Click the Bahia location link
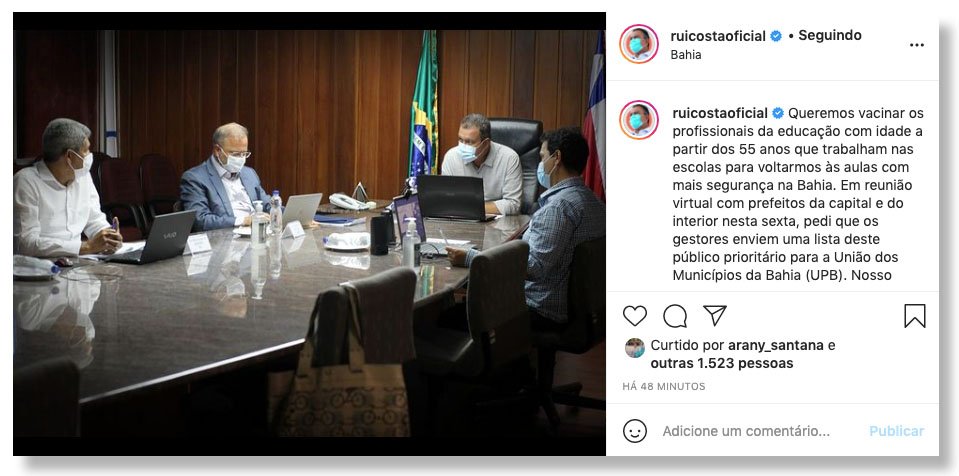The image size is (959, 476). (x=686, y=54)
